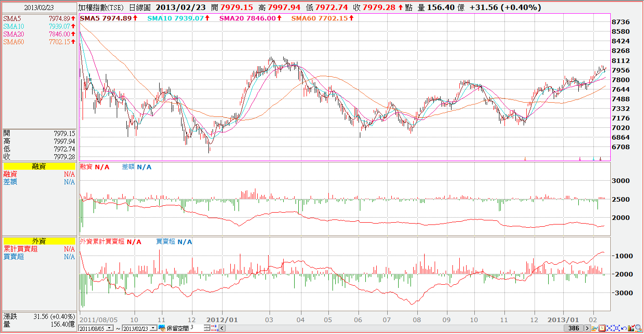The height and width of the screenshot is (334, 644).
Task: Click the 開 7979.15 row in left panel
Action: pos(39,133)
